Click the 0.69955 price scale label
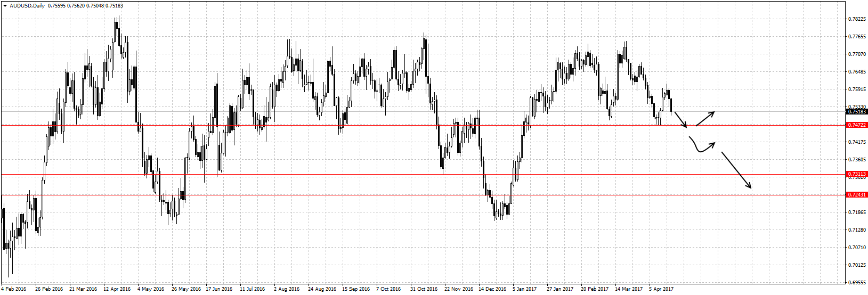The width and height of the screenshot is (868, 295). click(856, 282)
